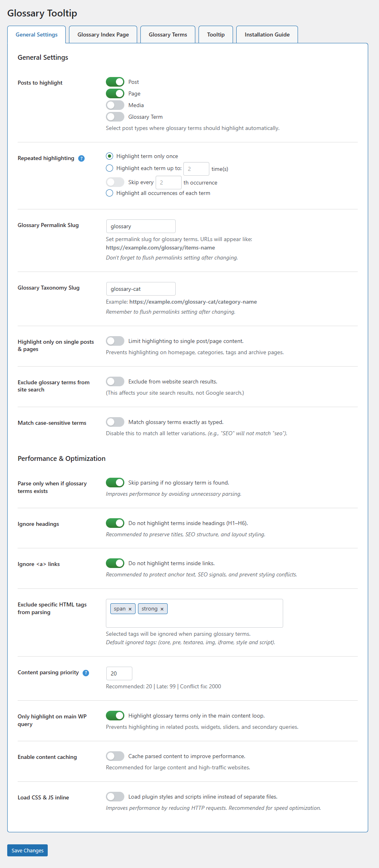This screenshot has height=868, width=379.
Task: Enable highlighting for Media post type
Action: [x=115, y=105]
